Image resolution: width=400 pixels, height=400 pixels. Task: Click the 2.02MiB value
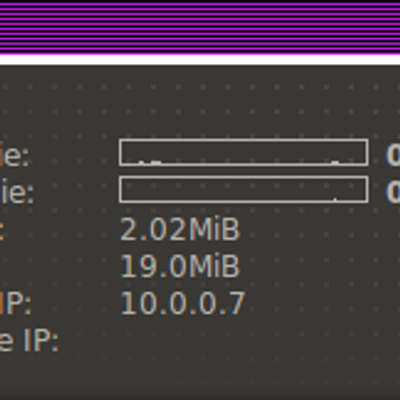[x=180, y=229]
